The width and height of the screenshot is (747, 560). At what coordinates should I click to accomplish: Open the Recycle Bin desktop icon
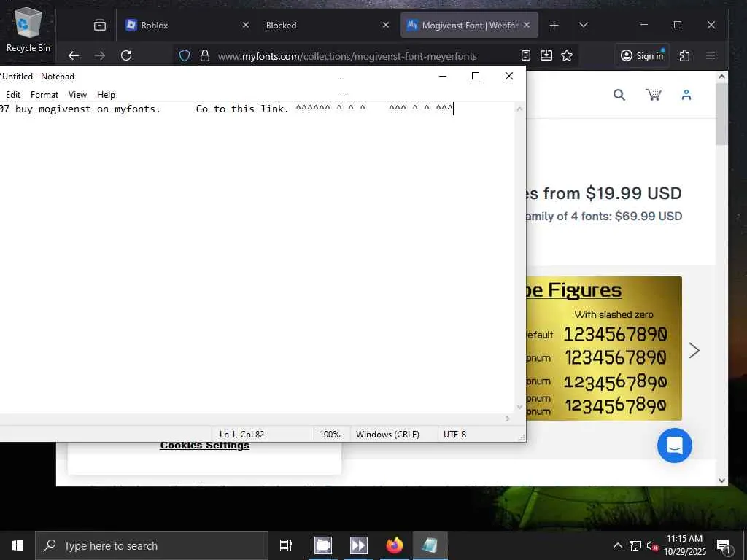[28, 31]
